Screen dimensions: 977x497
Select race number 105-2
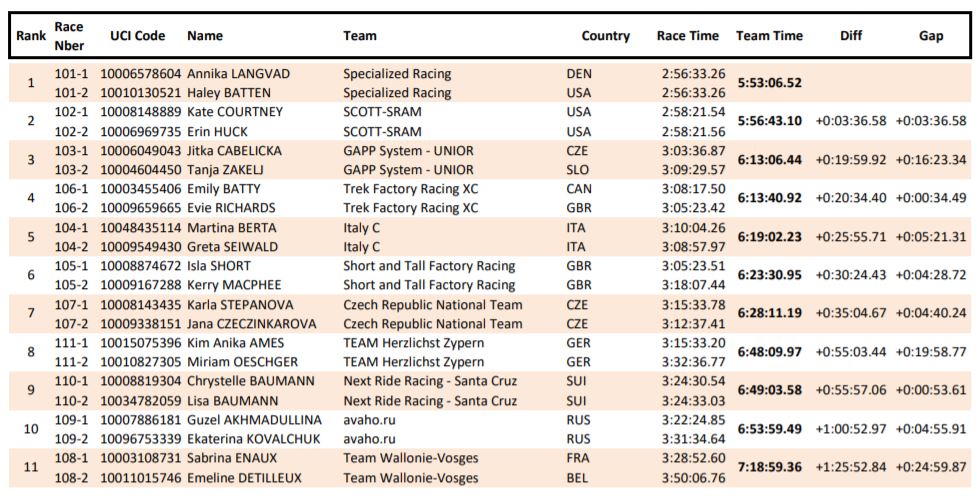point(72,285)
